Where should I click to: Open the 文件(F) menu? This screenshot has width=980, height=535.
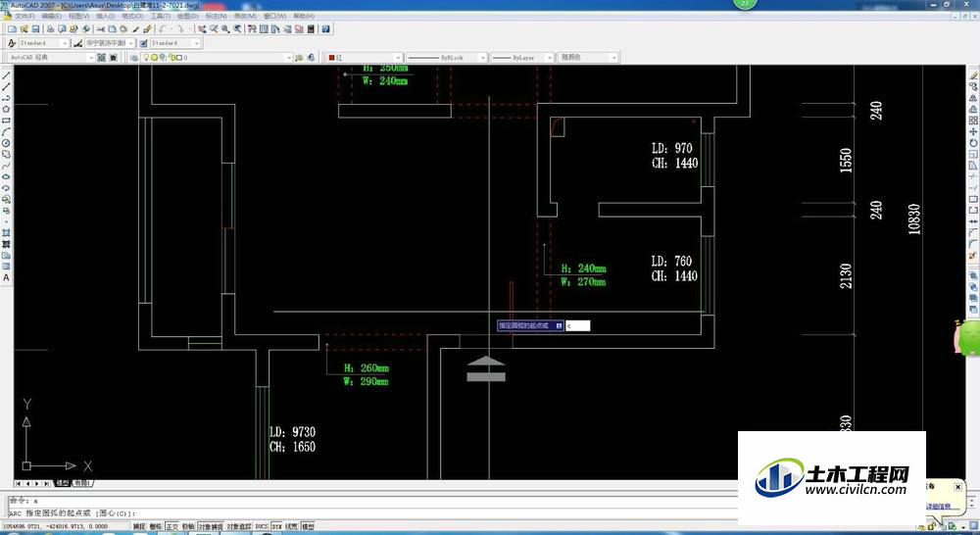pyautogui.click(x=24, y=16)
